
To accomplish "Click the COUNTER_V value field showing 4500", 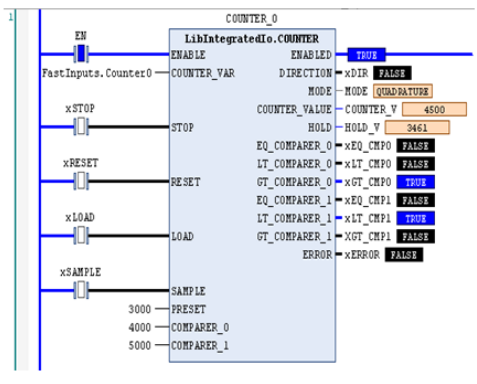I will [434, 109].
